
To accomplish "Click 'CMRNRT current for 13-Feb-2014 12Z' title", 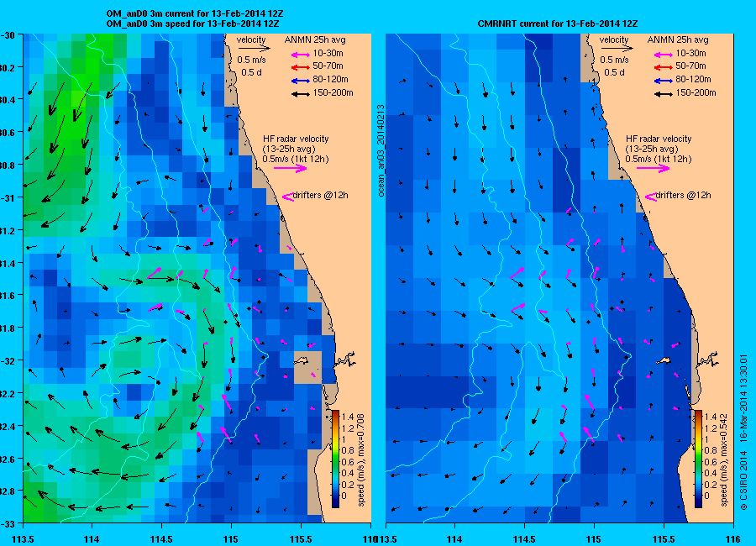I will click(558, 24).
